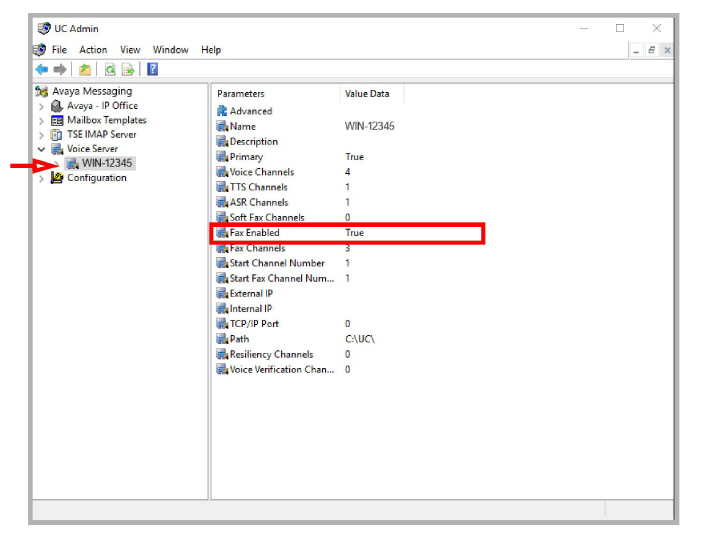Expand the Configuration tree node
This screenshot has height=539, width=707.
tap(41, 178)
